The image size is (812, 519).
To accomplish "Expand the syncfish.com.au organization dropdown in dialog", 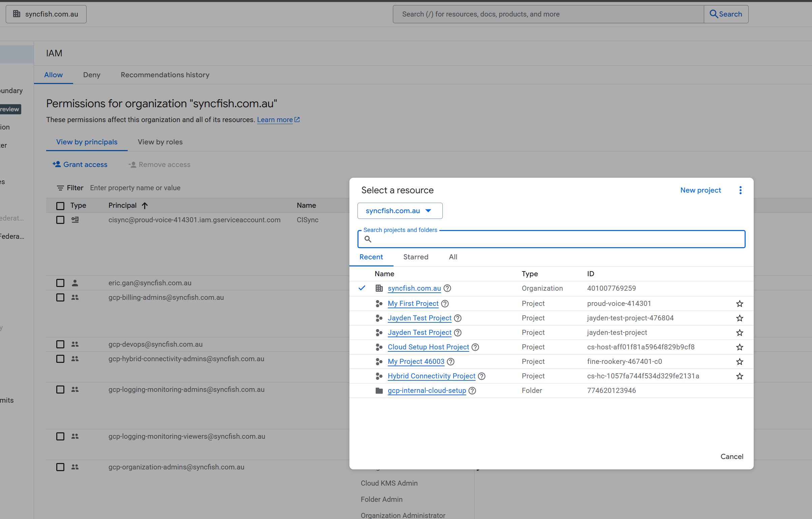I will click(x=400, y=210).
